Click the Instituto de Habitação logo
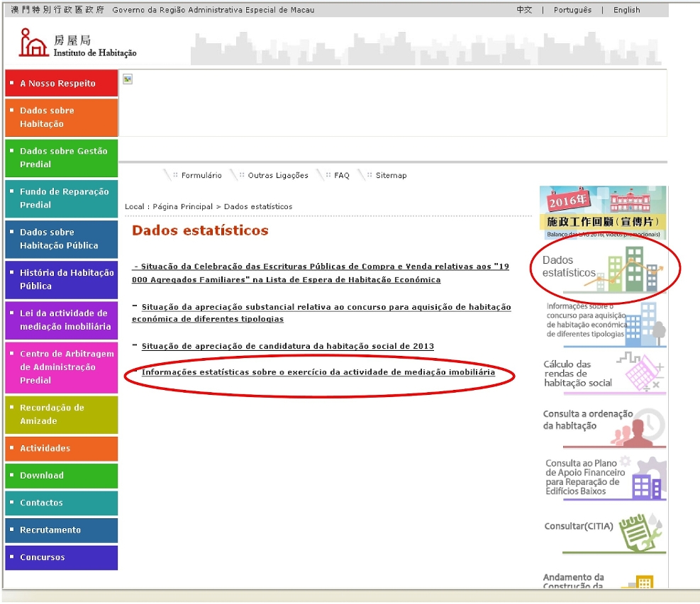Image resolution: width=700 pixels, height=604 pixels. pyautogui.click(x=78, y=44)
